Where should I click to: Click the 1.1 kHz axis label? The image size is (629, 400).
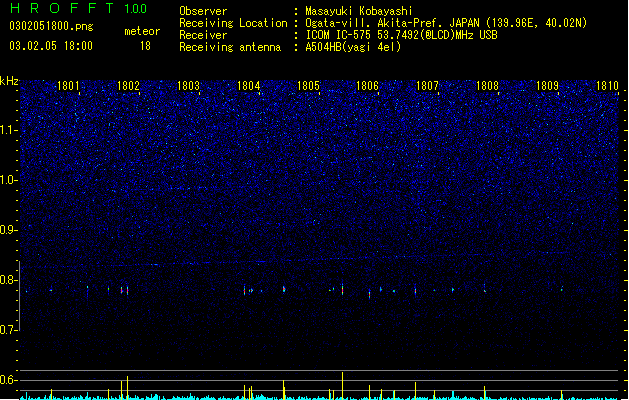9,130
